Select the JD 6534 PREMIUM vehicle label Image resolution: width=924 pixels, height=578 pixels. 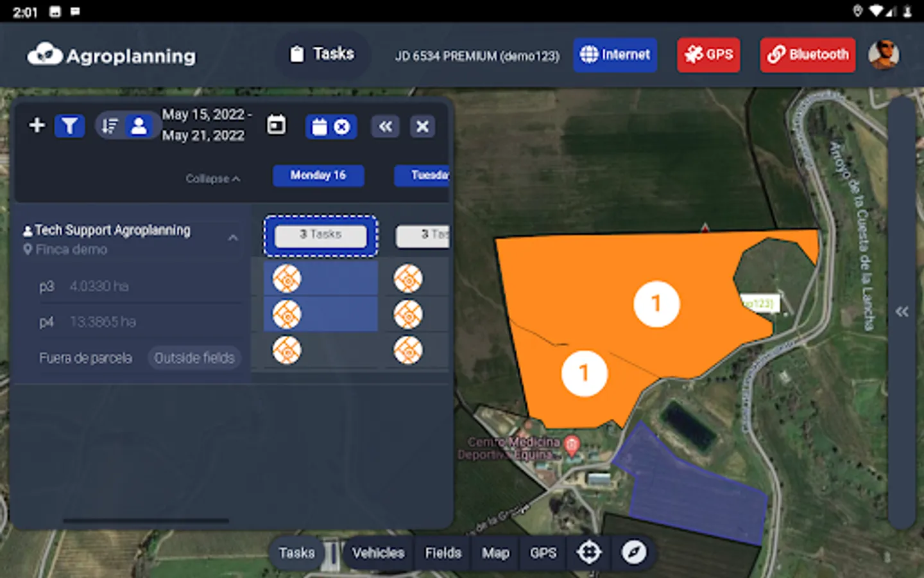pos(477,56)
